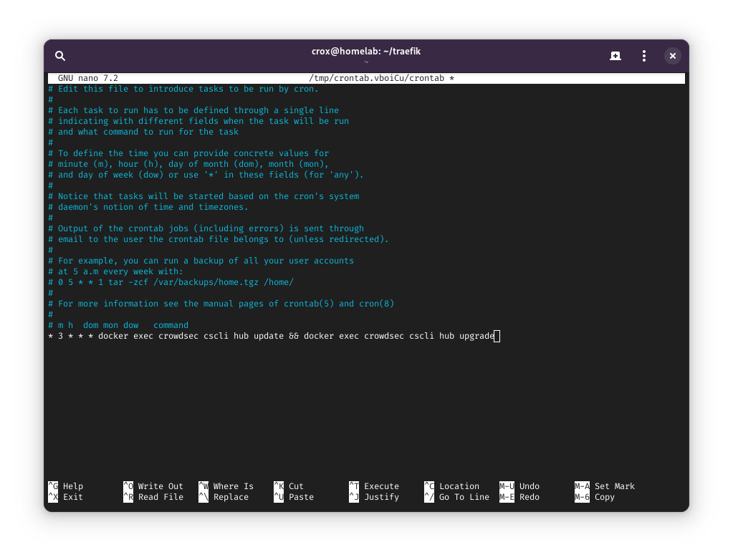Click the 'and what command to run' line

[143, 132]
